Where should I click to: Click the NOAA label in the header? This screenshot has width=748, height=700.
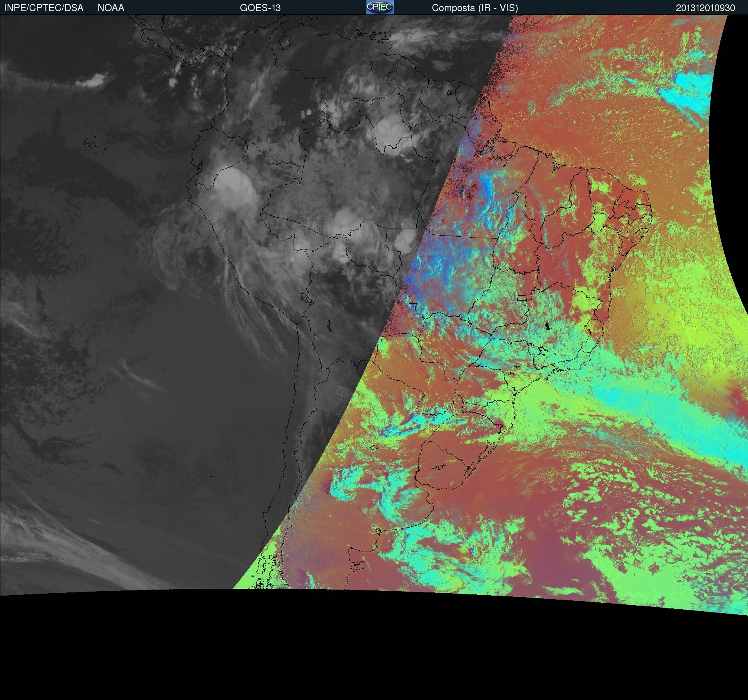click(111, 8)
